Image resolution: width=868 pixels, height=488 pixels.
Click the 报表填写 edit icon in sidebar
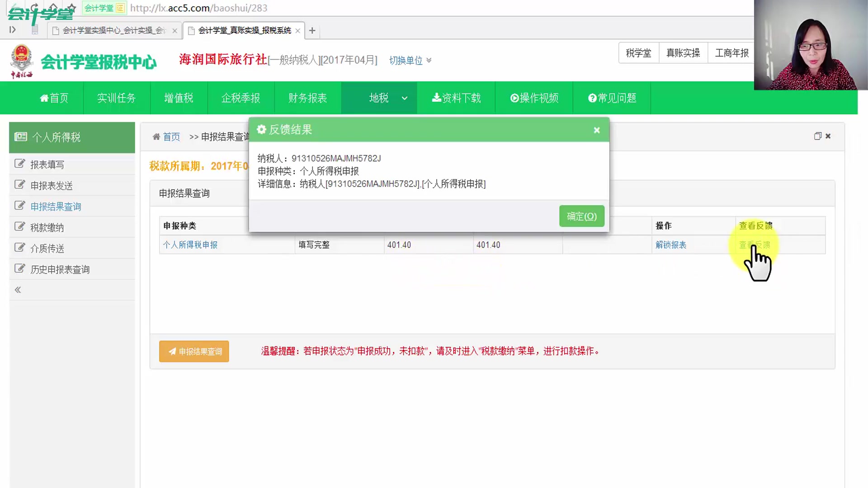(x=19, y=164)
